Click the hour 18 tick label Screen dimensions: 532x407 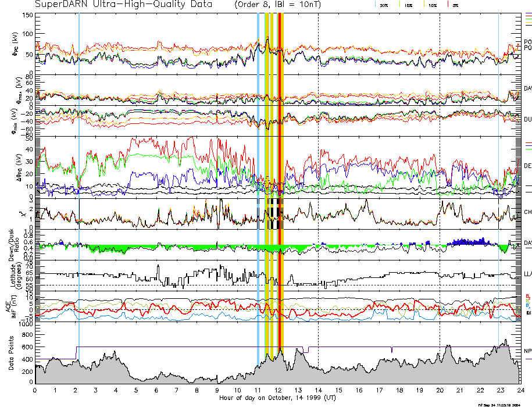tap(399, 390)
